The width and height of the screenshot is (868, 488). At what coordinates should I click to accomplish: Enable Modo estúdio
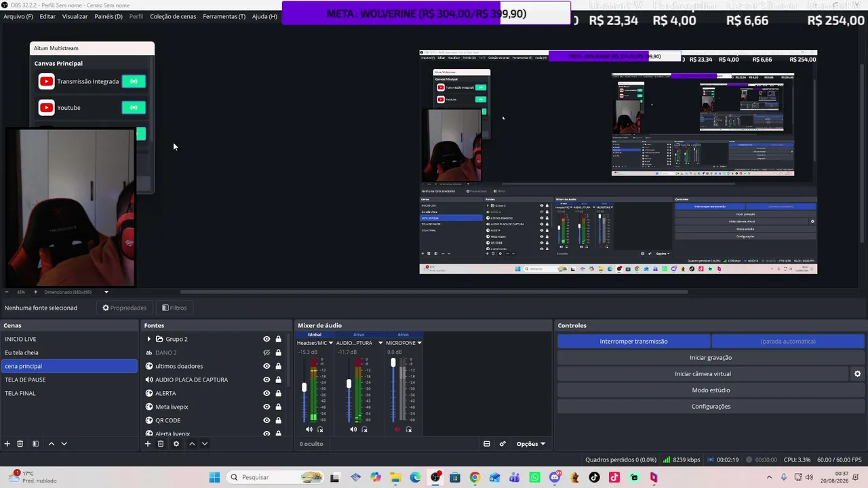[711, 390]
